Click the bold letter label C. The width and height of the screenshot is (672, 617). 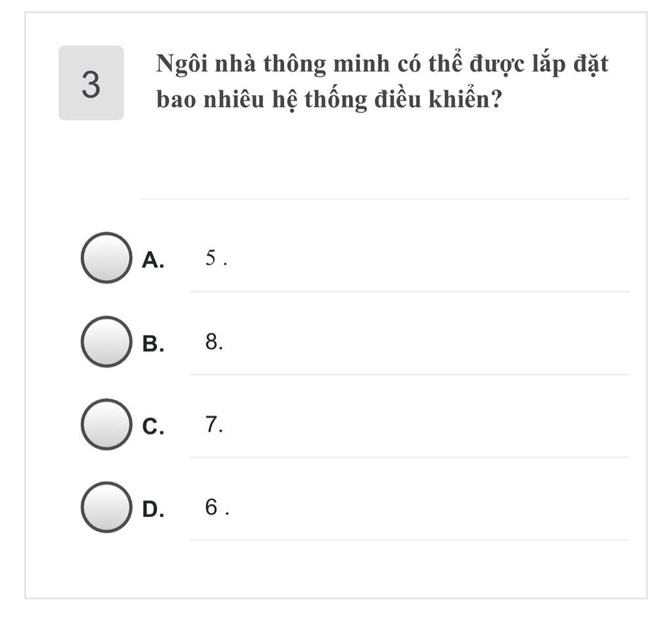[153, 426]
